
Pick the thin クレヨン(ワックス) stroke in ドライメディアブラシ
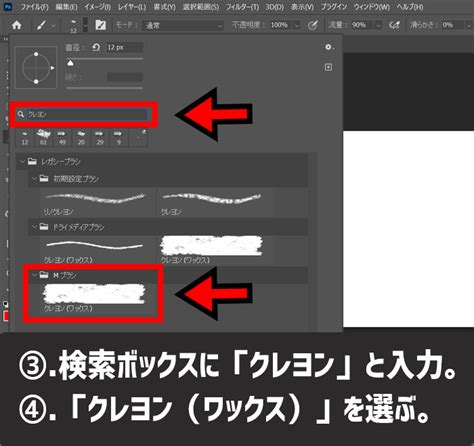tap(95, 246)
